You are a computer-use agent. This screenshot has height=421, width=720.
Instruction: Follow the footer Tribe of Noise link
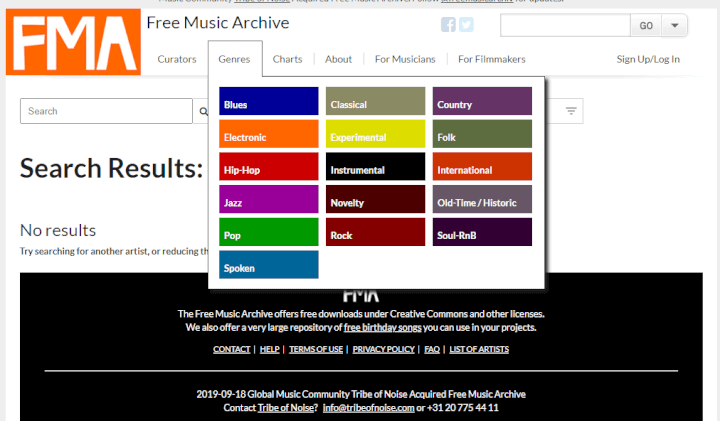point(286,408)
